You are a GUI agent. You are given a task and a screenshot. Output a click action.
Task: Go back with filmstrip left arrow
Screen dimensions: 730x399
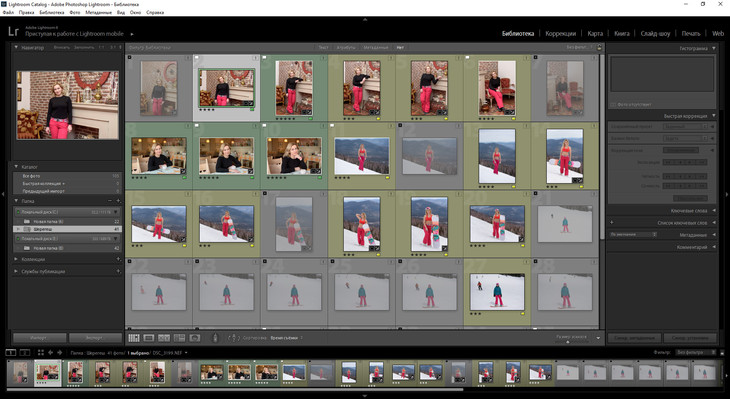(50, 352)
